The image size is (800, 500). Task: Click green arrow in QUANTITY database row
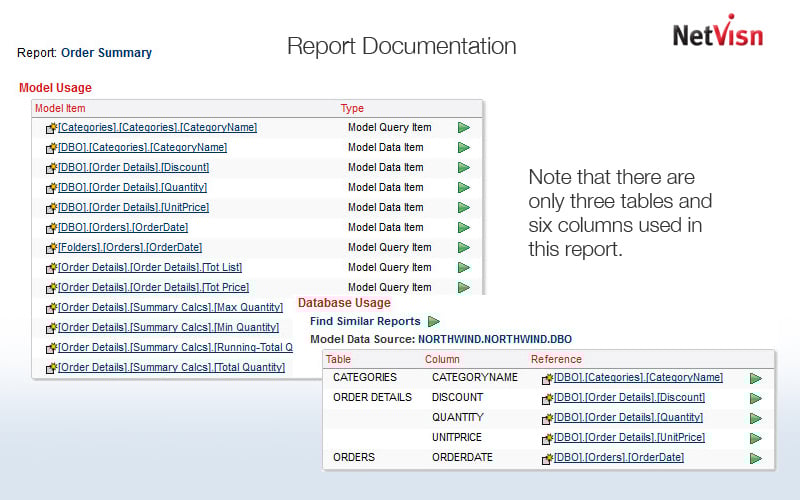(x=756, y=418)
